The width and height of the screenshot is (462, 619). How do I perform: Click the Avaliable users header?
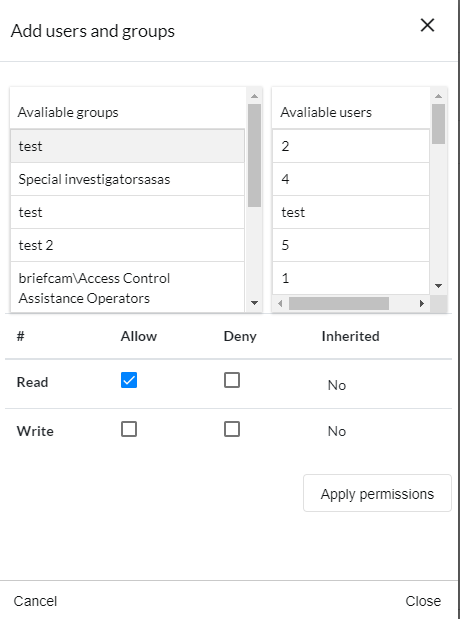(326, 112)
